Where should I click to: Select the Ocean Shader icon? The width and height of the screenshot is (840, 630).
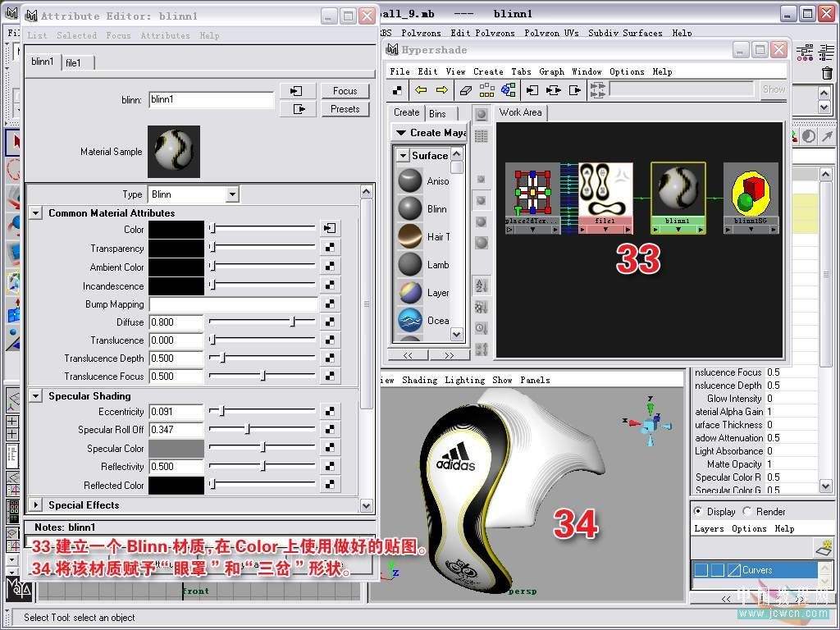pos(410,320)
